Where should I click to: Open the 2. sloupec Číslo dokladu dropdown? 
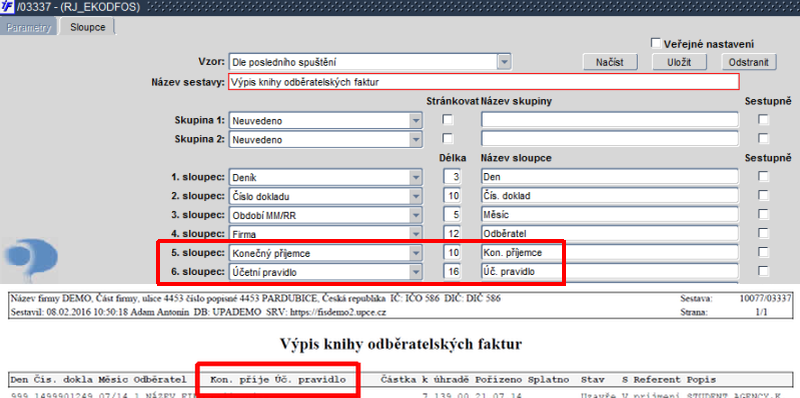point(416,196)
